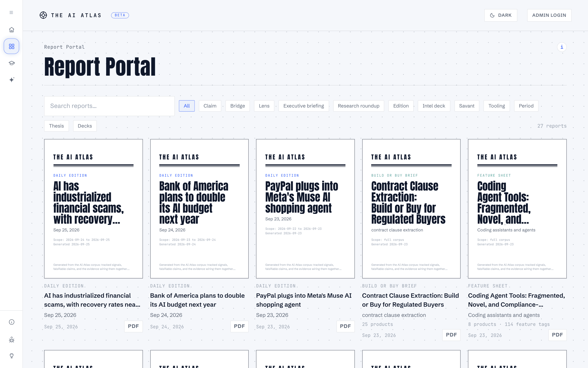Filter reports by Savant

467,106
